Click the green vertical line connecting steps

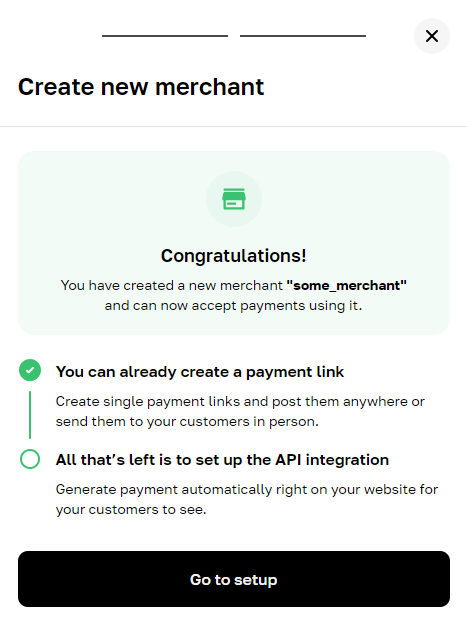30,415
